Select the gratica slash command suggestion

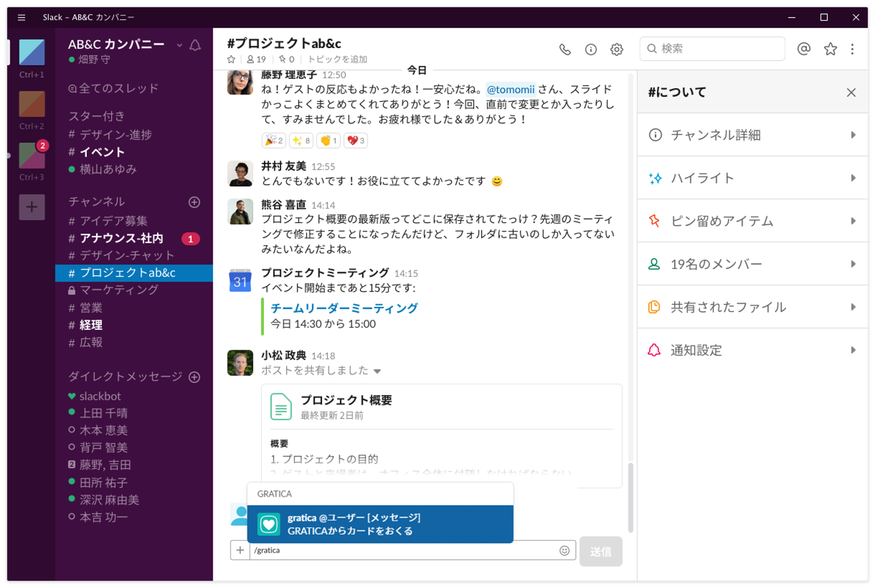(380, 524)
